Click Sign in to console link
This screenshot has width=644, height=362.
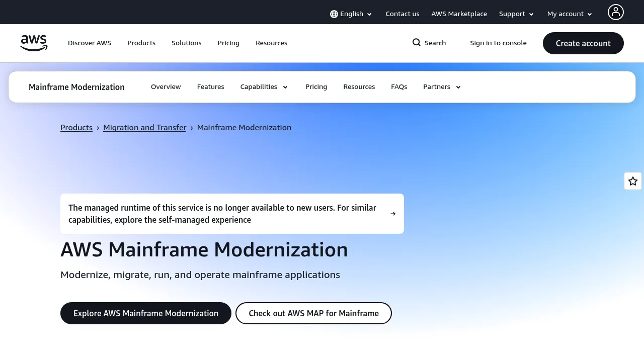click(x=499, y=43)
